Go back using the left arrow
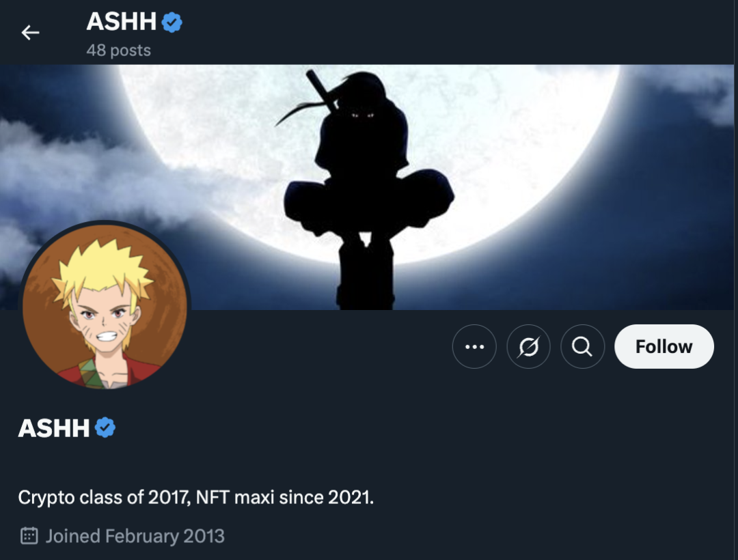This screenshot has height=560, width=738. point(30,33)
